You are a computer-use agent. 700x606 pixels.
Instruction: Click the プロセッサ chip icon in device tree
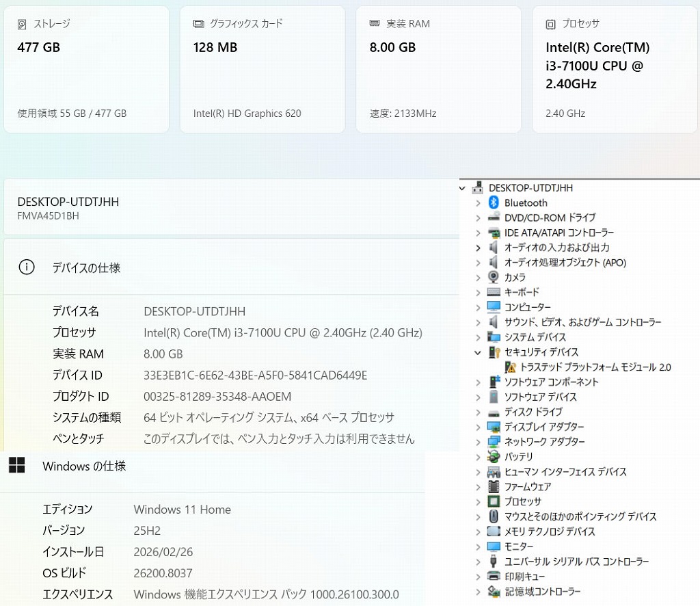point(494,501)
